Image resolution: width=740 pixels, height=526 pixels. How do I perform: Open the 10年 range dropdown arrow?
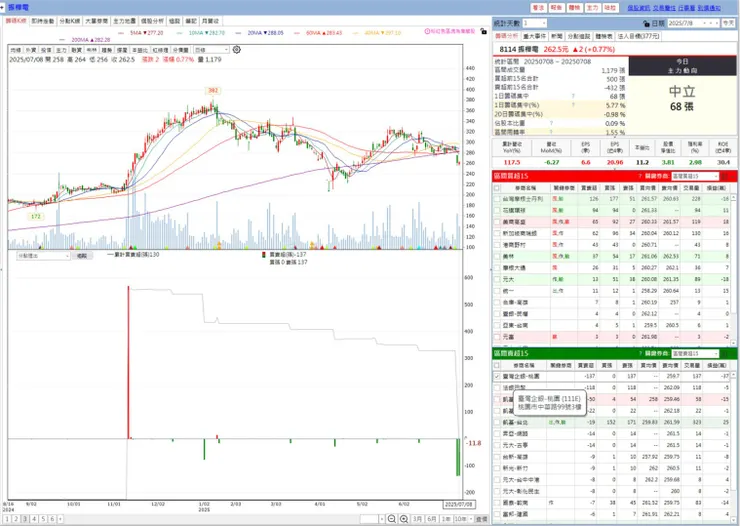471,519
